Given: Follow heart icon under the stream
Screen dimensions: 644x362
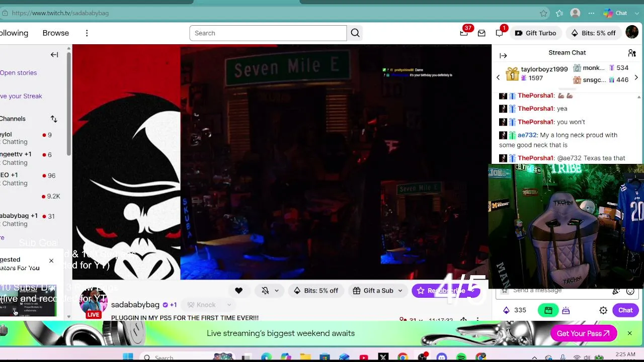Looking at the screenshot, I should 238,291.
